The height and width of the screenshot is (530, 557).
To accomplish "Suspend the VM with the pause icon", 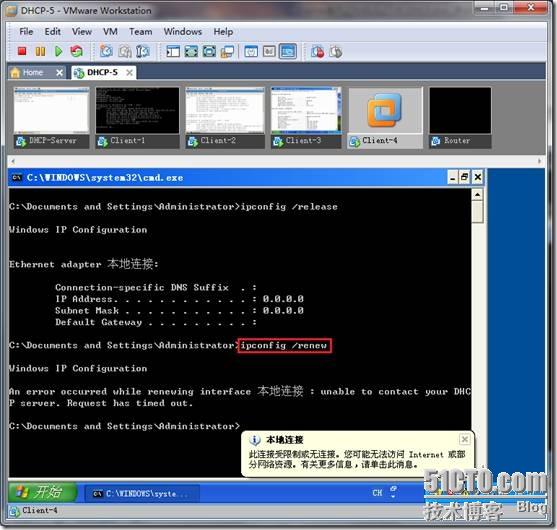I will pyautogui.click(x=40, y=52).
